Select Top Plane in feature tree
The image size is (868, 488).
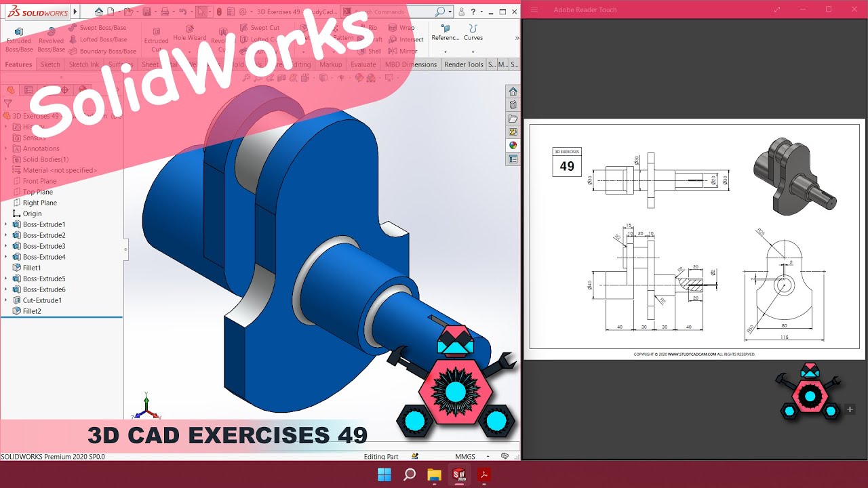[33, 192]
